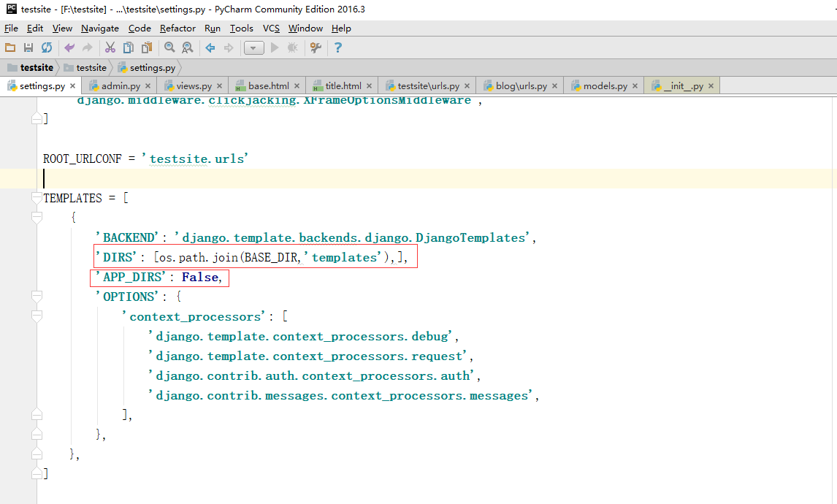Image resolution: width=837 pixels, height=504 pixels.
Task: Undo the last action via the toolbar arrow
Action: (69, 47)
